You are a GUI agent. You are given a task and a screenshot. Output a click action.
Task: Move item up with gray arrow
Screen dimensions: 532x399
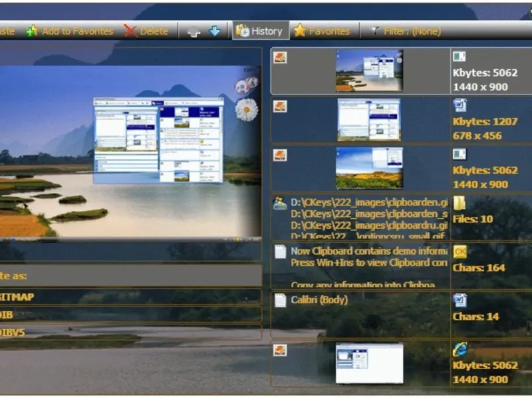pos(194,31)
